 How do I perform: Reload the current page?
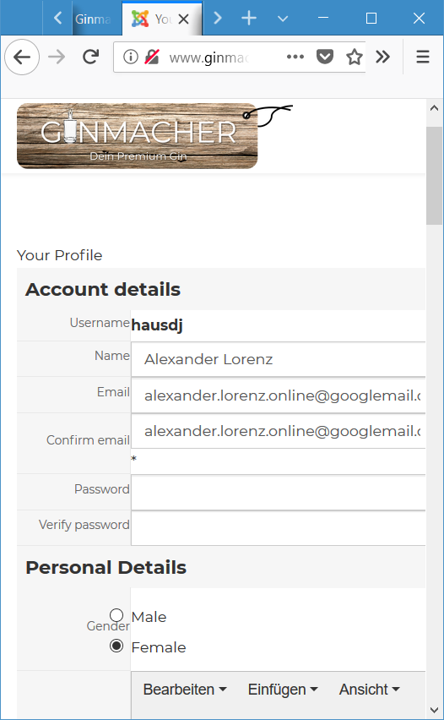point(91,57)
